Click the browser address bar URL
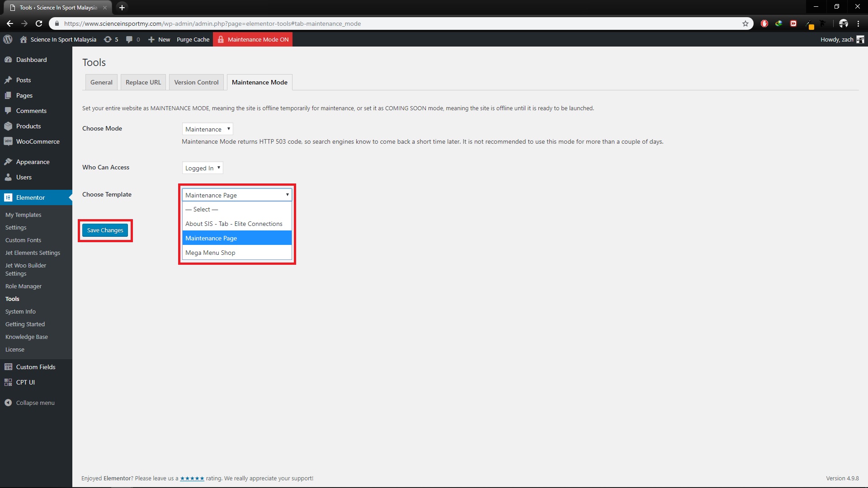This screenshot has width=868, height=488. [x=212, y=23]
